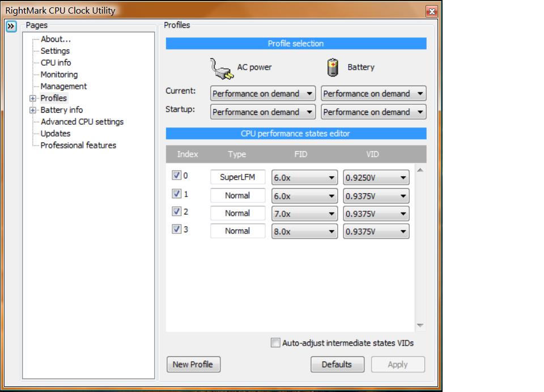Image resolution: width=544 pixels, height=392 pixels.
Task: Click the VID column header
Action: click(372, 155)
